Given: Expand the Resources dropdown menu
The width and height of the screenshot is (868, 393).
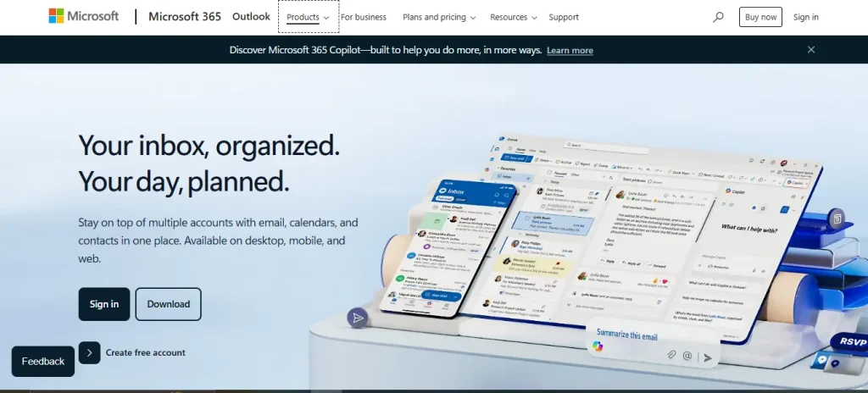Looking at the screenshot, I should point(513,17).
